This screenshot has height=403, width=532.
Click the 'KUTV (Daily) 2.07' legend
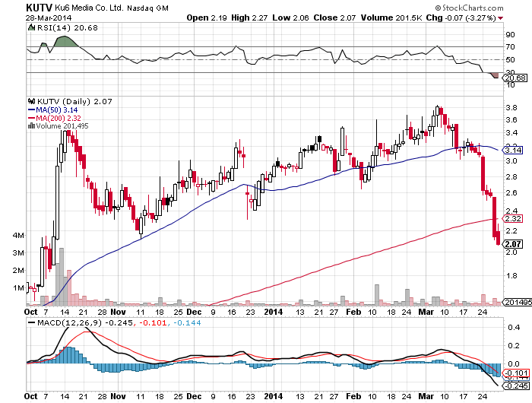pyautogui.click(x=74, y=102)
